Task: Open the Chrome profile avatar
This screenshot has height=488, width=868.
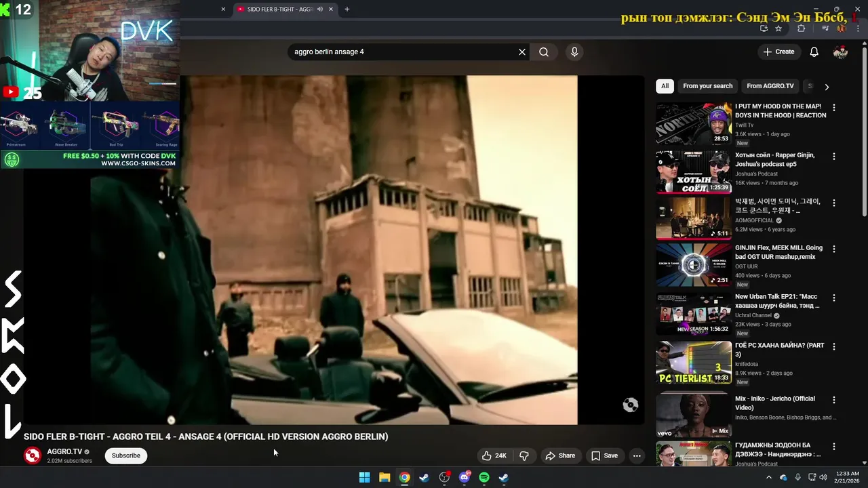Action: point(842,28)
